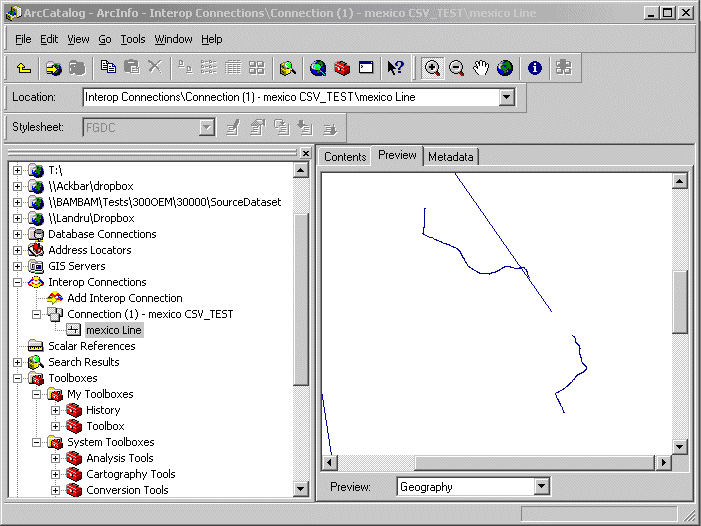Select the Identify info tool
This screenshot has height=526, width=701.
(x=535, y=68)
